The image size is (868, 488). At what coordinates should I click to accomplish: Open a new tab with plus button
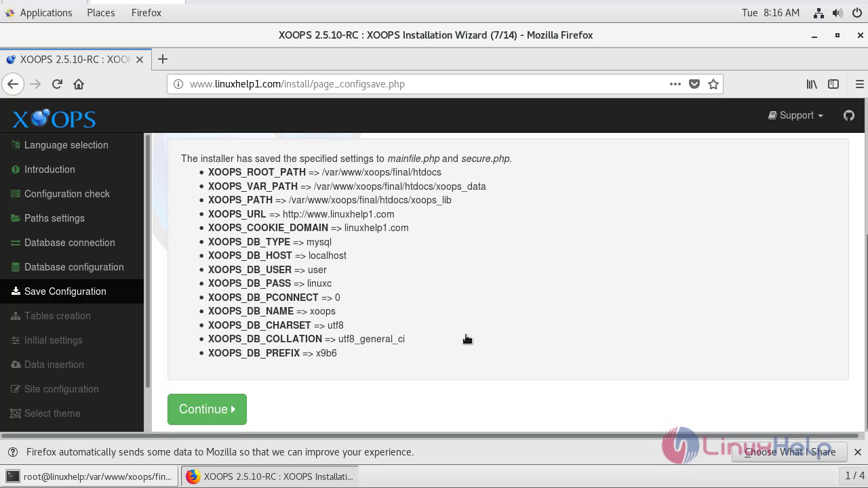(x=163, y=59)
